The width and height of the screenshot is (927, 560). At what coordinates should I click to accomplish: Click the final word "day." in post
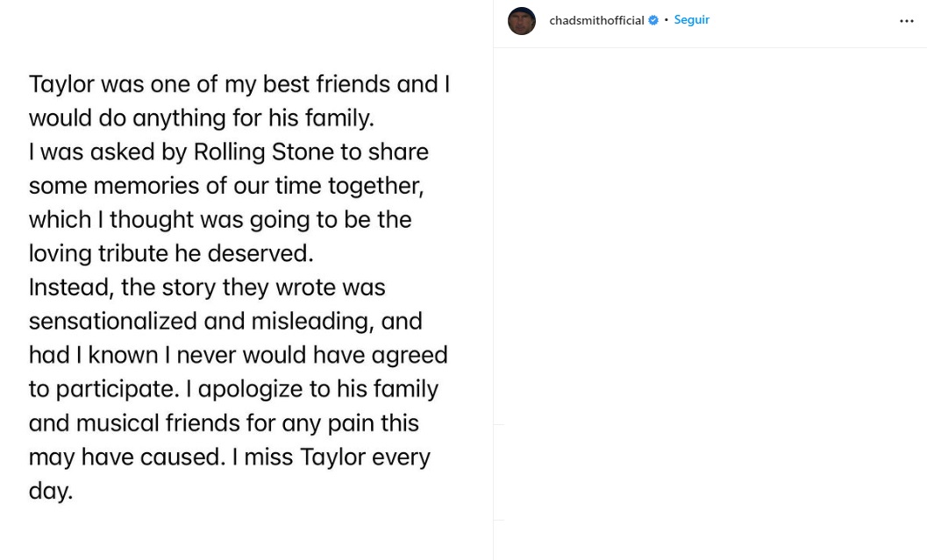click(50, 491)
